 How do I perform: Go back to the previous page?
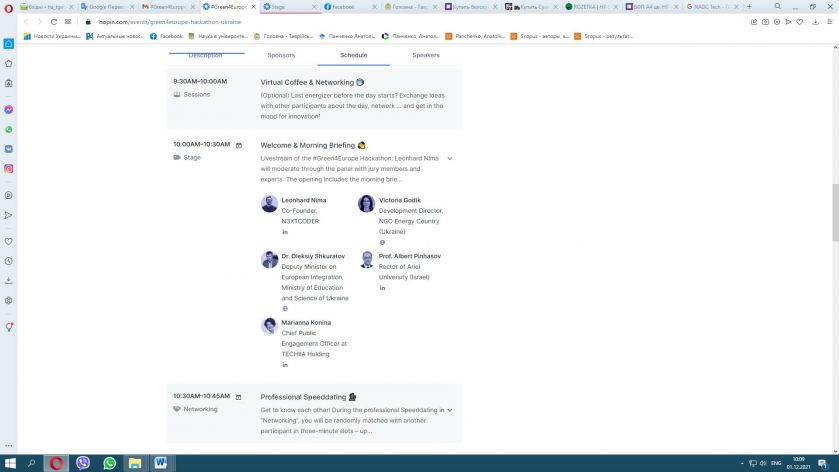(26, 22)
